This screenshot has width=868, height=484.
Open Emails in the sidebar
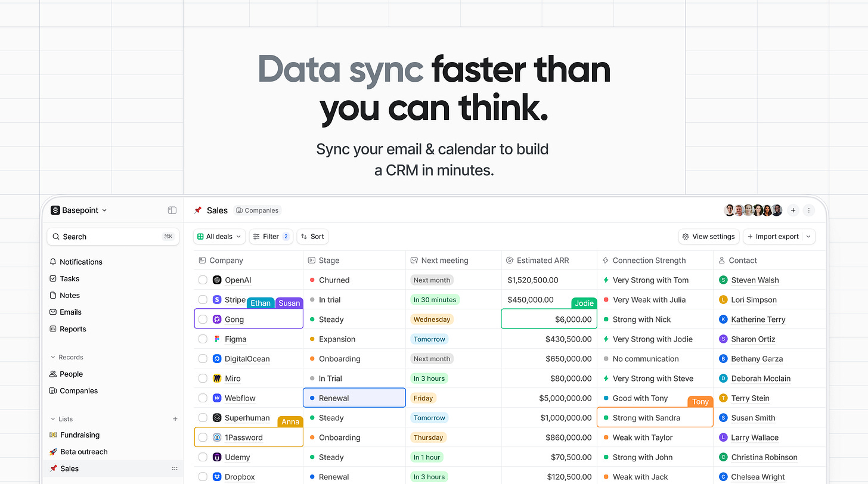click(66, 312)
